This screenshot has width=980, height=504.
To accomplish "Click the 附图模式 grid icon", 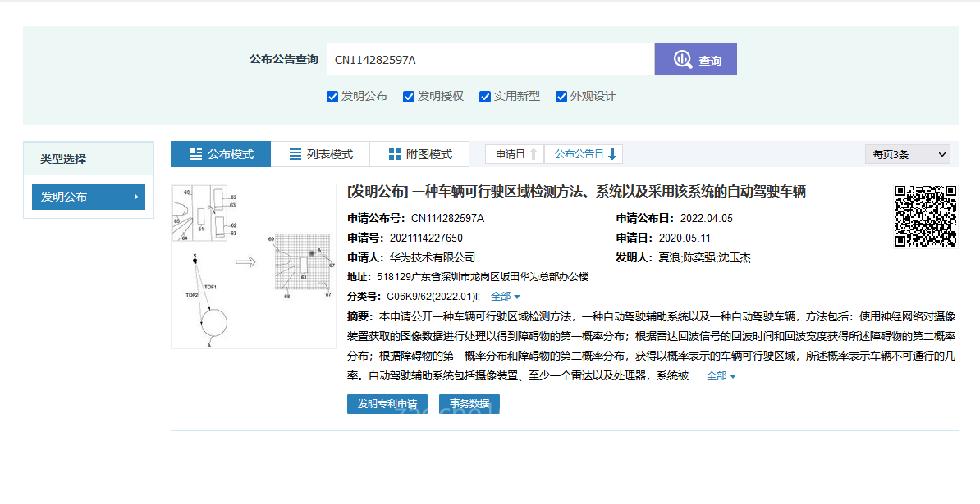I will click(394, 154).
